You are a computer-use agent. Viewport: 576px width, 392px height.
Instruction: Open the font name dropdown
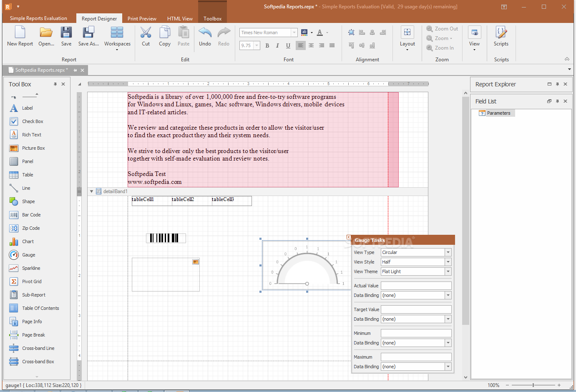click(294, 33)
